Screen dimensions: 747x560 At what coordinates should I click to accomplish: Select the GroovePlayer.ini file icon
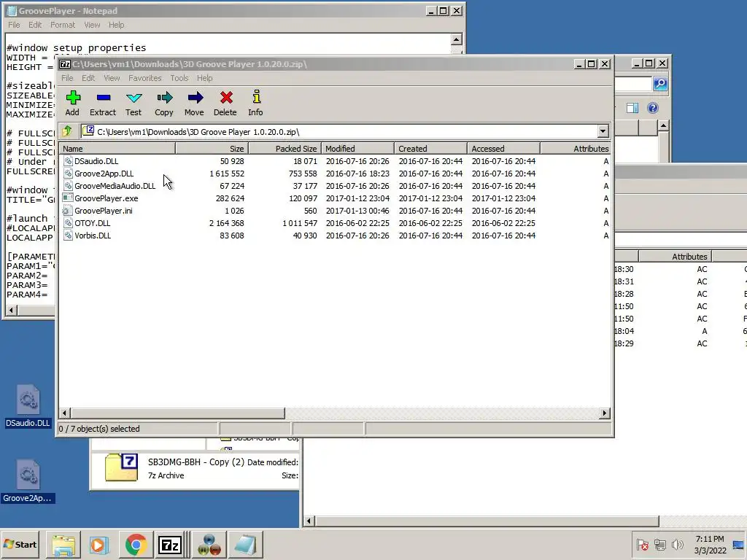68,211
